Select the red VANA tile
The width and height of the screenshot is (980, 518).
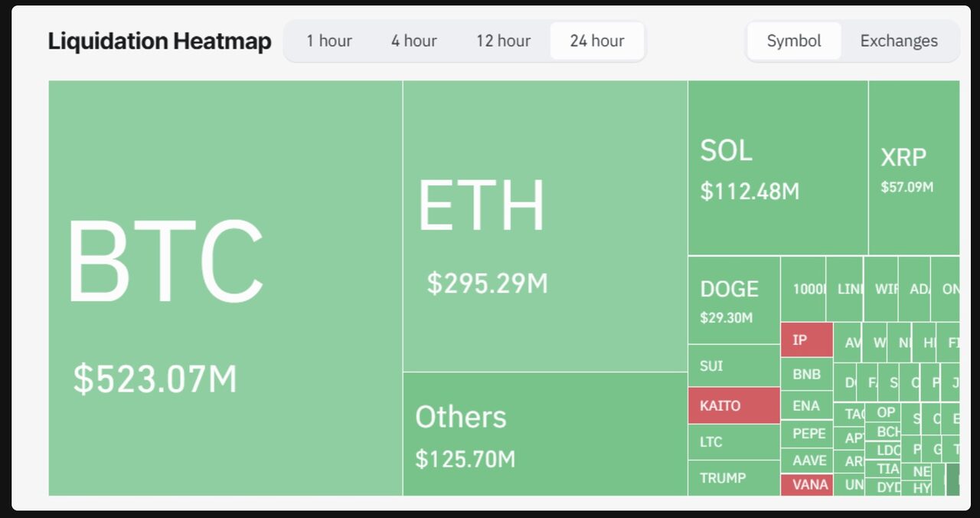coord(806,484)
